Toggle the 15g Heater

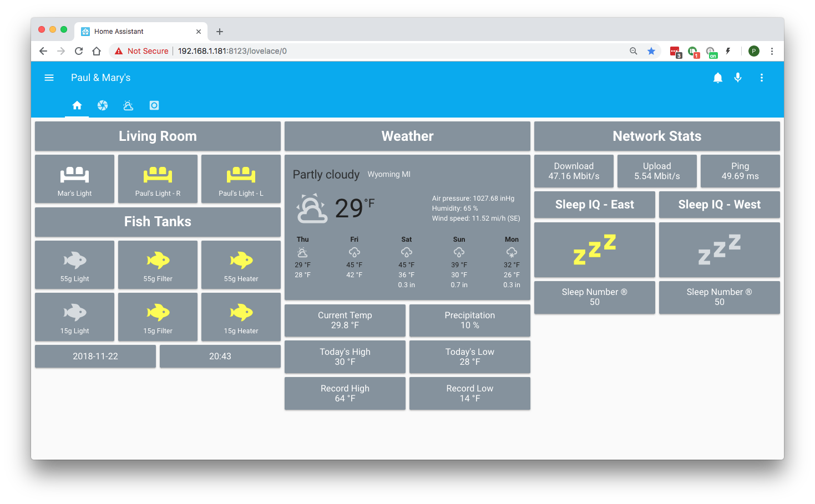[241, 317]
